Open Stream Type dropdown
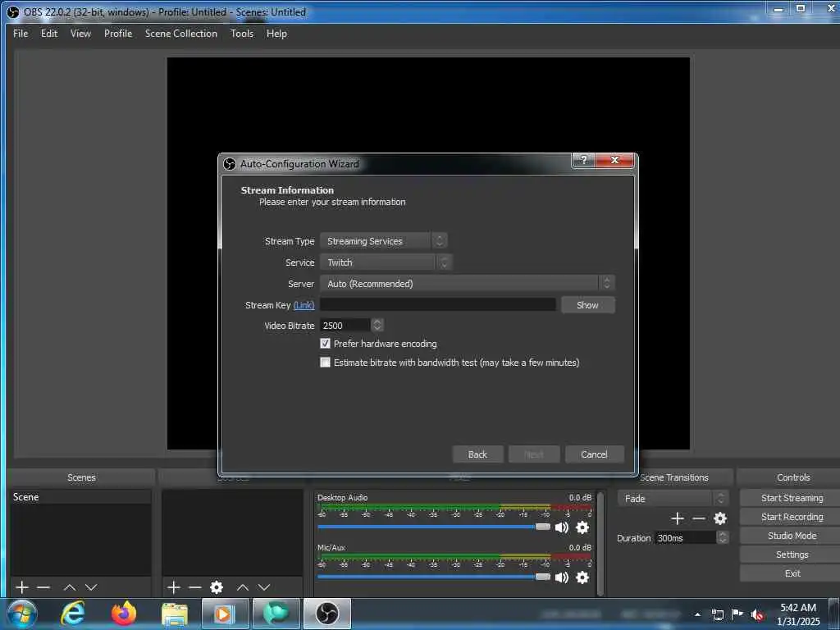 pyautogui.click(x=384, y=241)
